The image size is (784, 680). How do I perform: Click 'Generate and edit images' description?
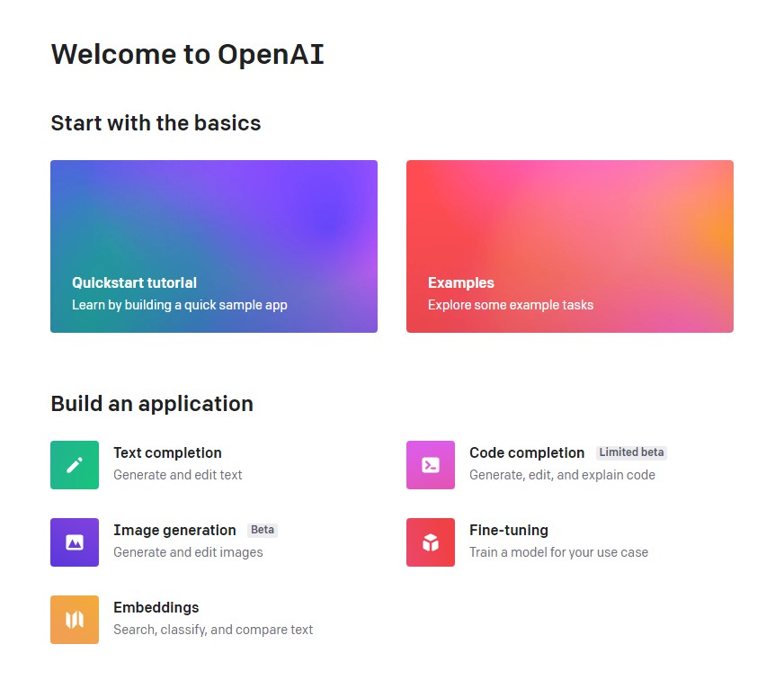pos(188,552)
